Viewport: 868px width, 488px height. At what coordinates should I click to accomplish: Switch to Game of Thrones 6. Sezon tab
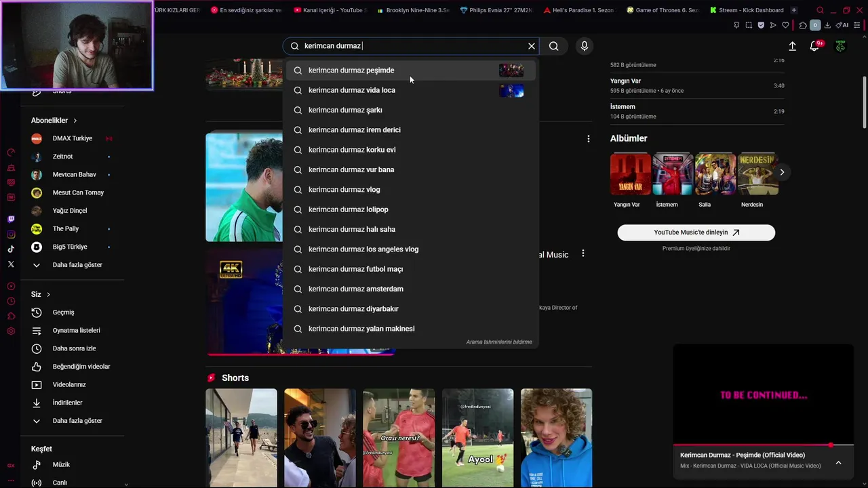663,10
